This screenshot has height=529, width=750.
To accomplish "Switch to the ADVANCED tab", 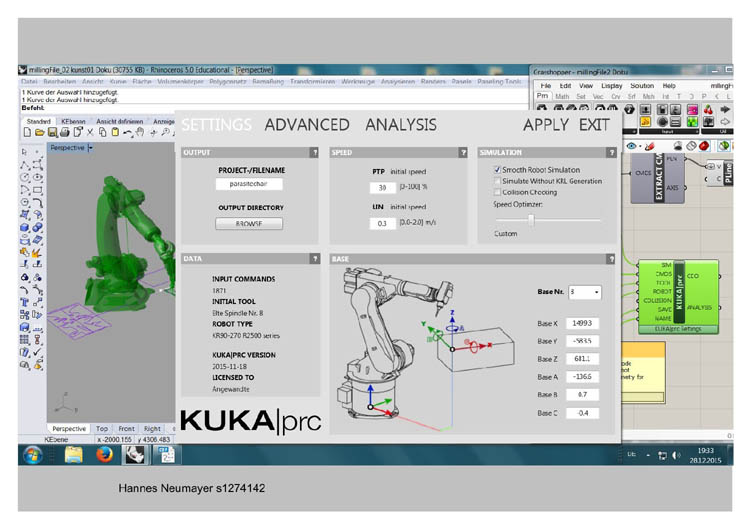I will coord(307,125).
